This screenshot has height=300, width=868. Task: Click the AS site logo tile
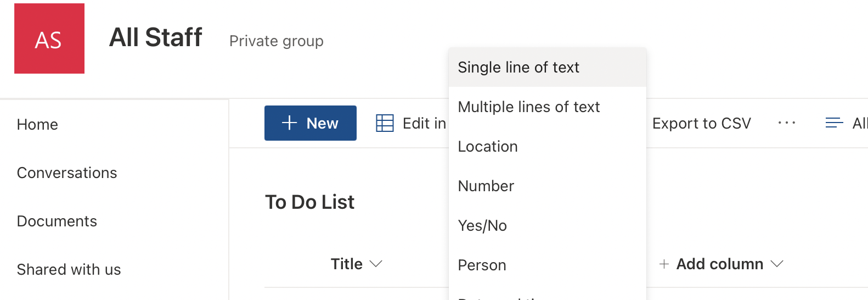click(49, 38)
